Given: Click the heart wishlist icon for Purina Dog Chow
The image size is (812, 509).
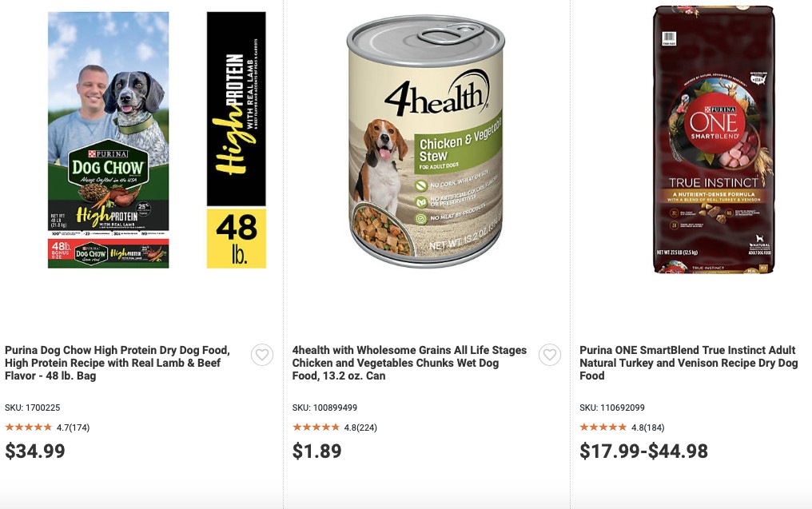Looking at the screenshot, I should [262, 355].
